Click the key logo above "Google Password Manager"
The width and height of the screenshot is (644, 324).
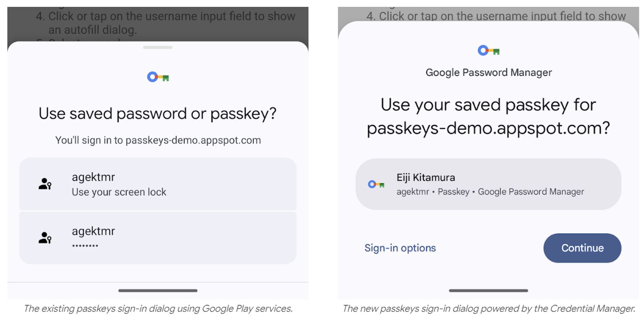489,51
